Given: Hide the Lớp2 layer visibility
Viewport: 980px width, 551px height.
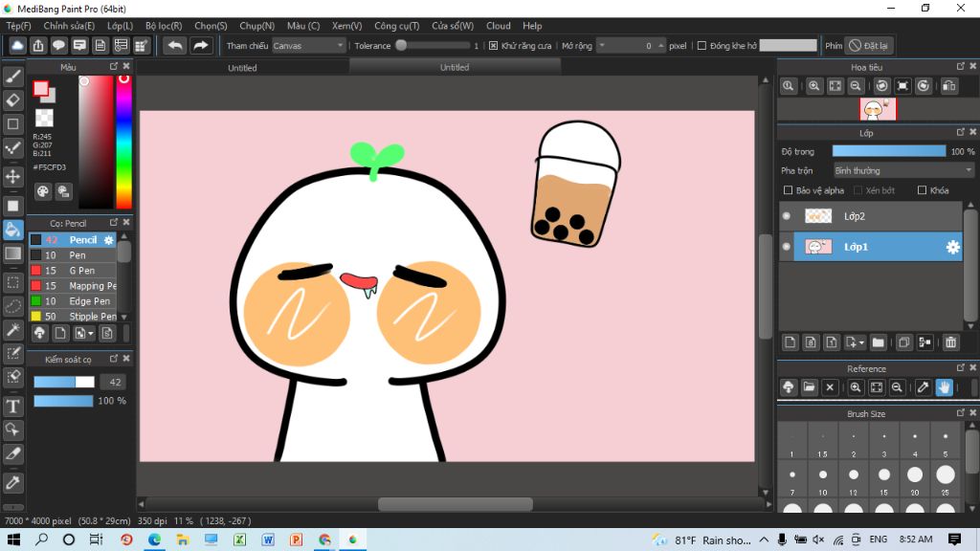Looking at the screenshot, I should point(787,216).
